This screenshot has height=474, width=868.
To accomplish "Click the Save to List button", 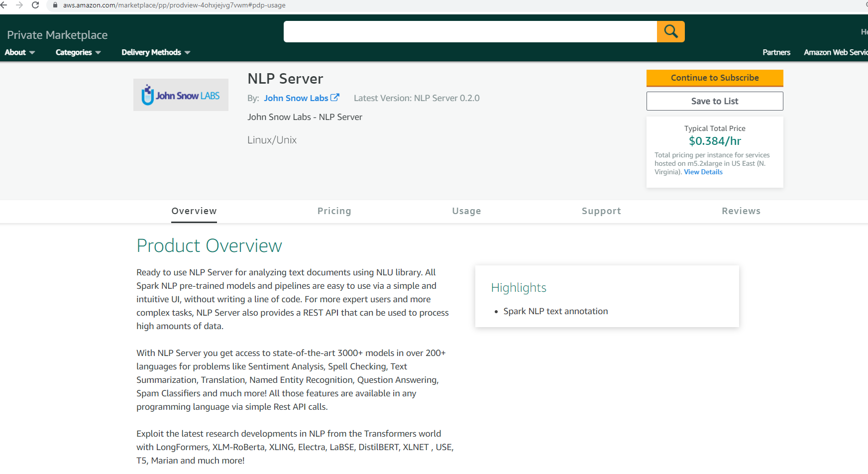I will point(715,101).
